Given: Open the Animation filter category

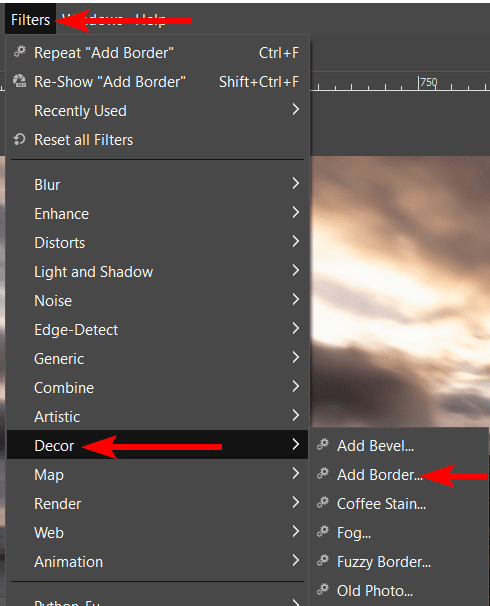Looking at the screenshot, I should tap(157, 561).
